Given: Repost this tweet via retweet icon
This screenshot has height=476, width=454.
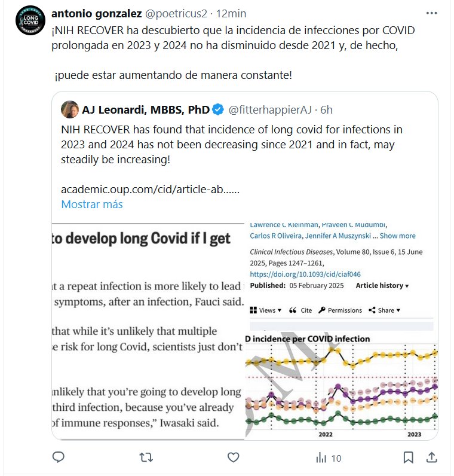Looking at the screenshot, I should coord(145,457).
